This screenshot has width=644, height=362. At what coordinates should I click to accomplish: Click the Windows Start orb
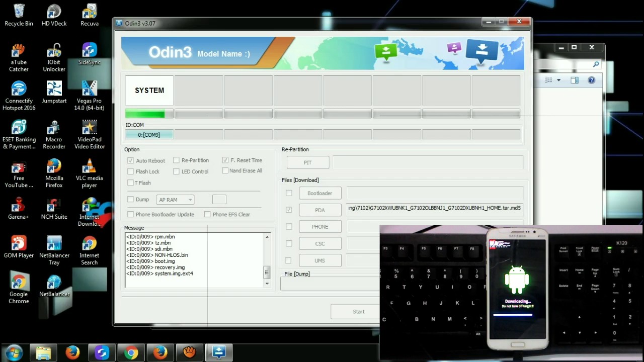[x=14, y=352]
